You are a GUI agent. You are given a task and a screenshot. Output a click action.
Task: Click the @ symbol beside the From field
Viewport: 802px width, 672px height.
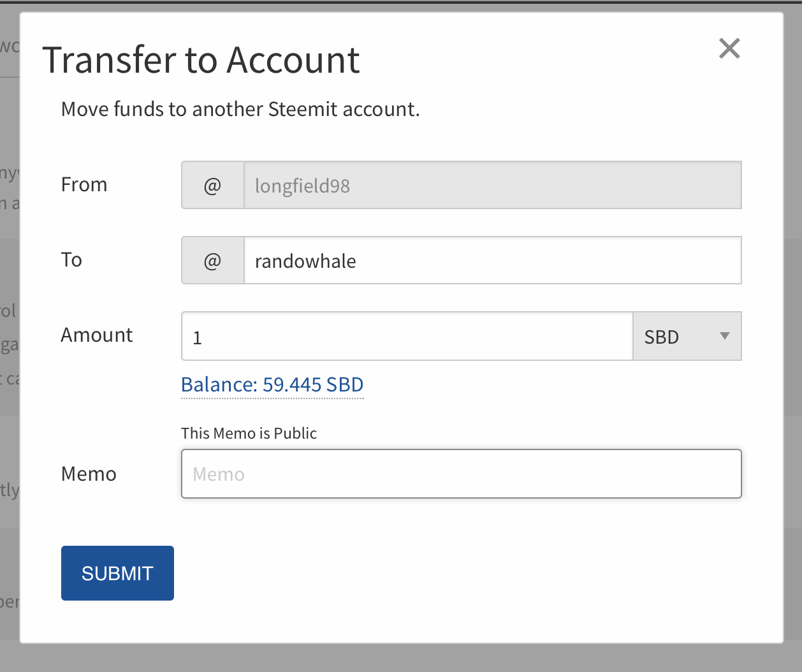tap(213, 185)
